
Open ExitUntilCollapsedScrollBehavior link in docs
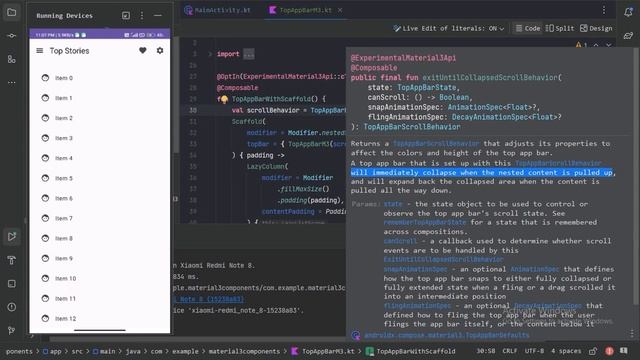click(443, 260)
